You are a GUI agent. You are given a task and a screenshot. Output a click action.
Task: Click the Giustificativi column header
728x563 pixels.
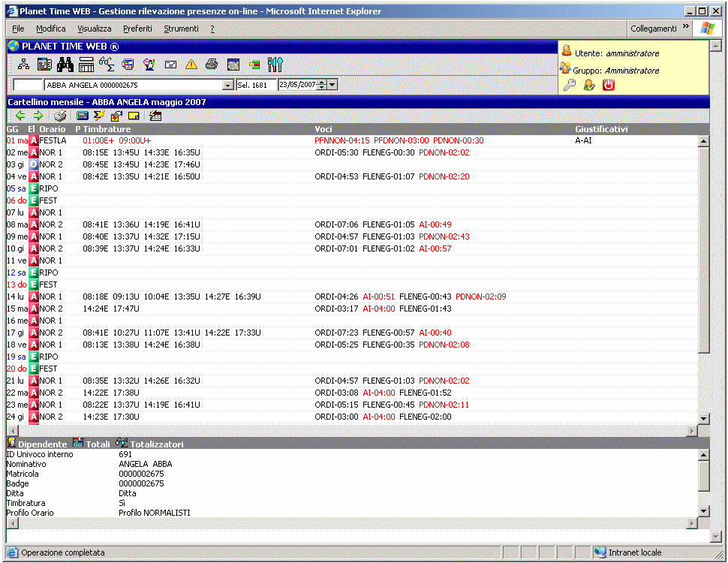tap(601, 129)
